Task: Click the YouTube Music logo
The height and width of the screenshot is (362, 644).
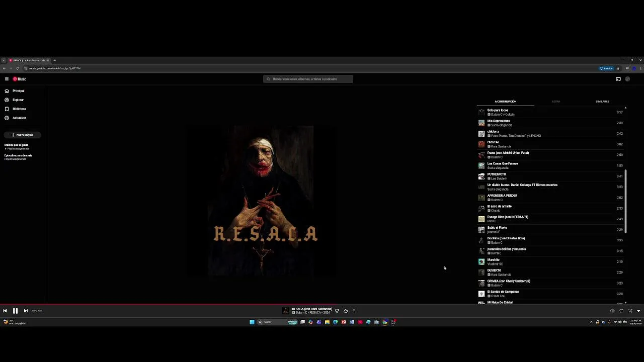Action: [x=20, y=79]
